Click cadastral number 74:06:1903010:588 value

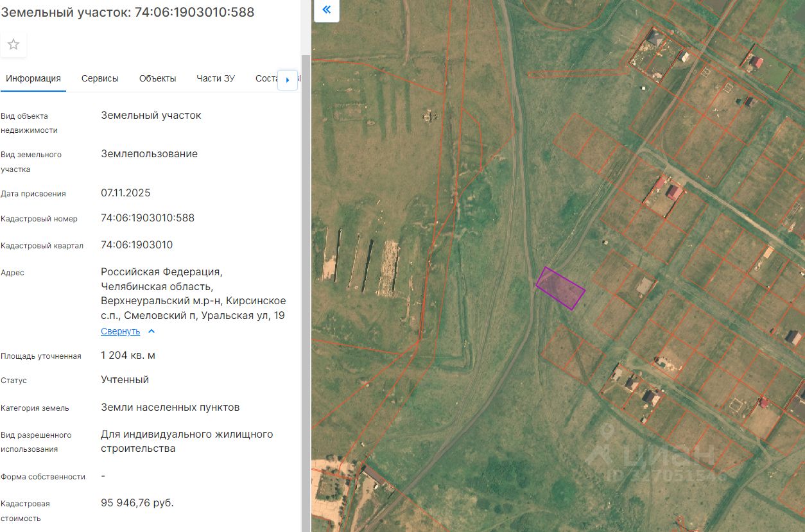pyautogui.click(x=148, y=218)
